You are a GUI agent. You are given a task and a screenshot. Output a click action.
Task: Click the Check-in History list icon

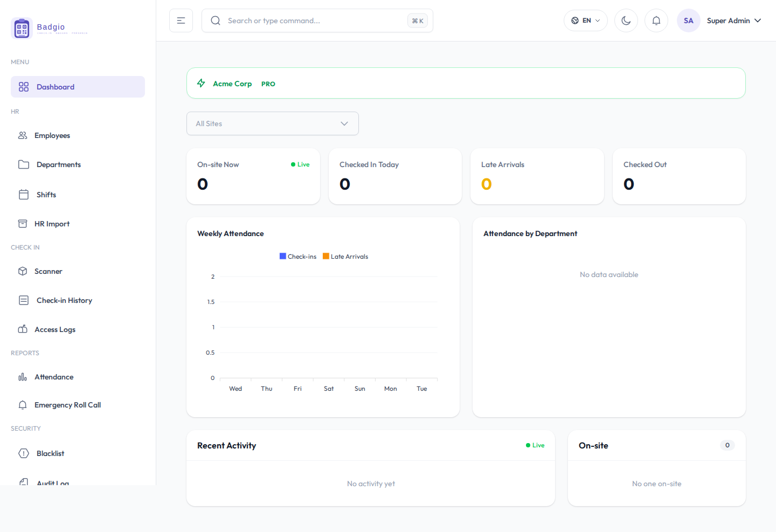[x=24, y=300]
